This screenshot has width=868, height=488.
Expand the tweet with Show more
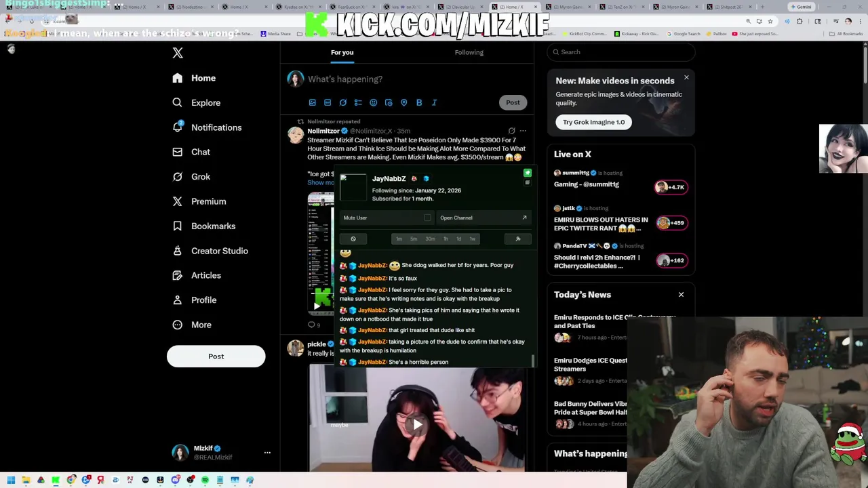[320, 183]
